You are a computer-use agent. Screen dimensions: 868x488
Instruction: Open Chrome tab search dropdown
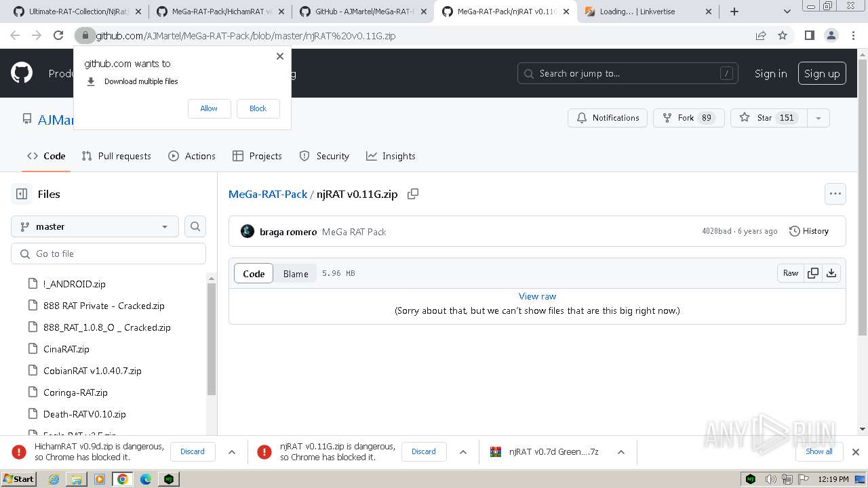coord(787,12)
